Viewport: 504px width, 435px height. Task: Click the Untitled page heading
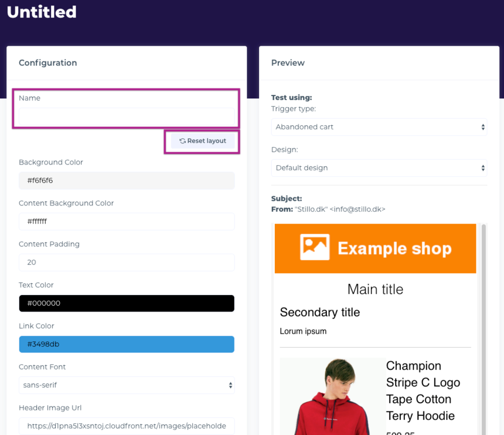[42, 12]
